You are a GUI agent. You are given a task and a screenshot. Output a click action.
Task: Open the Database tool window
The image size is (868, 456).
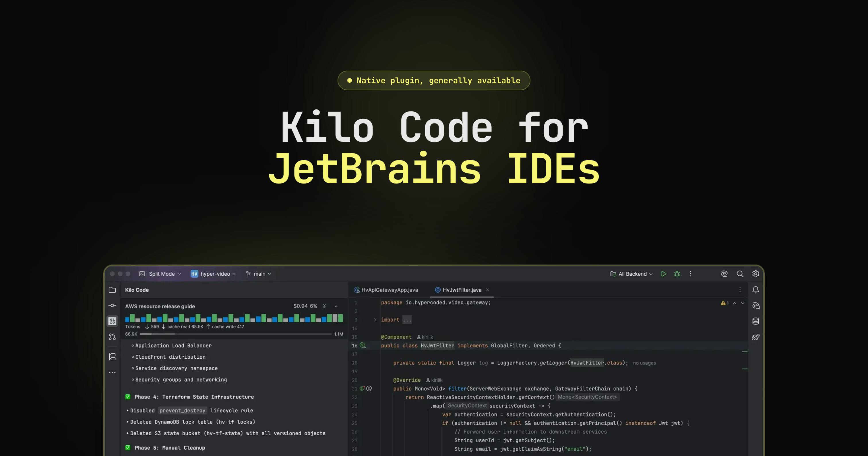pyautogui.click(x=755, y=321)
